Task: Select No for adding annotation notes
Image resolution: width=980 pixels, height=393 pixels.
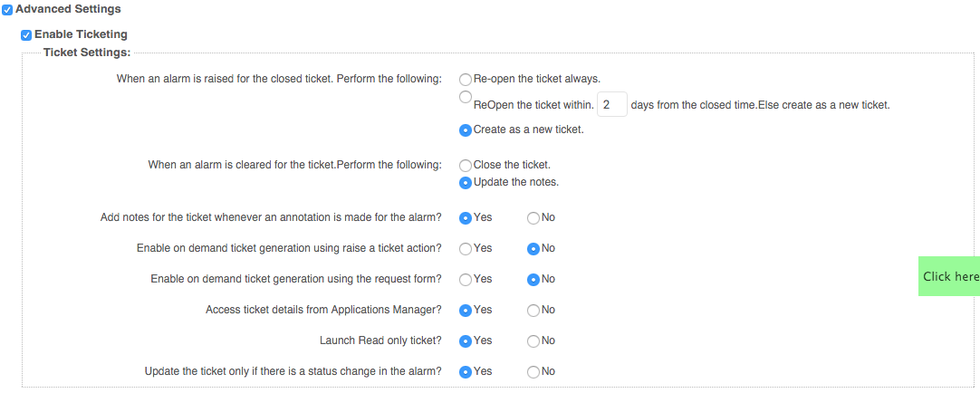Action: pyautogui.click(x=533, y=218)
